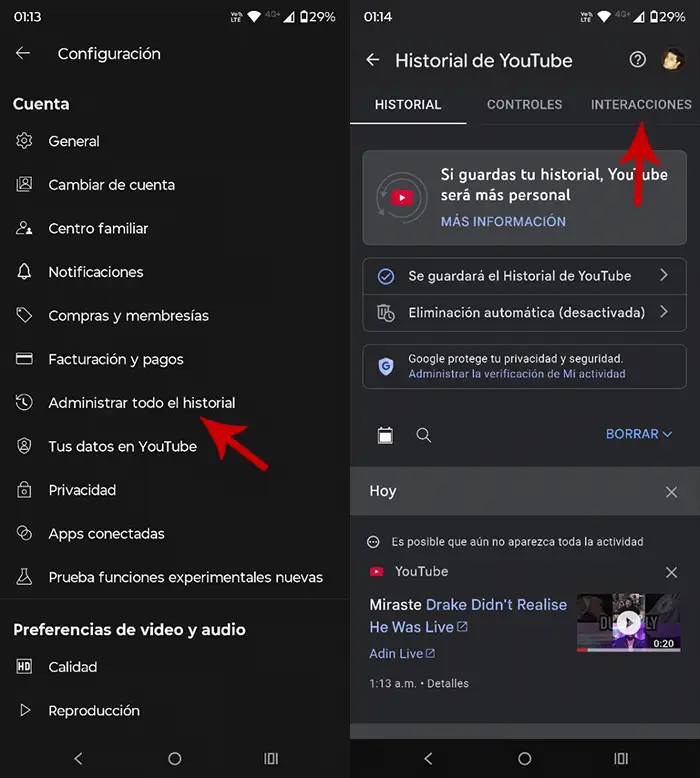The image size is (700, 778).
Task: Open the Privacidad settings entry
Action: [82, 490]
